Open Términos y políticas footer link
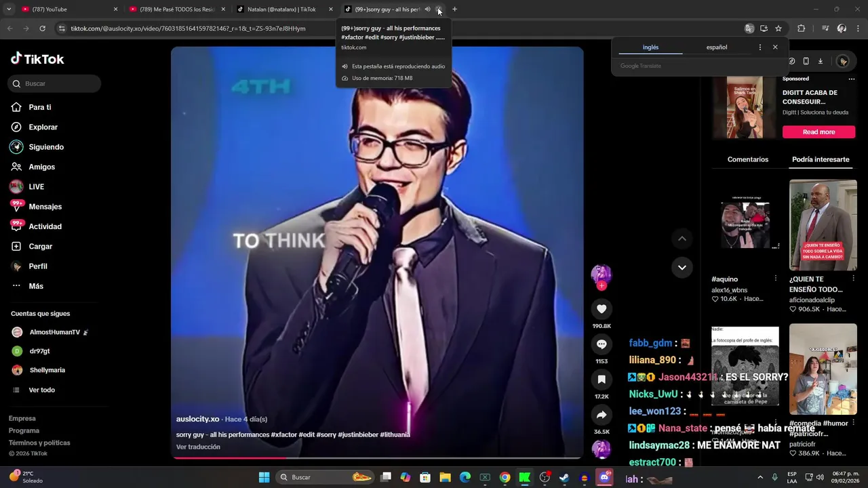868x488 pixels. coord(39,443)
